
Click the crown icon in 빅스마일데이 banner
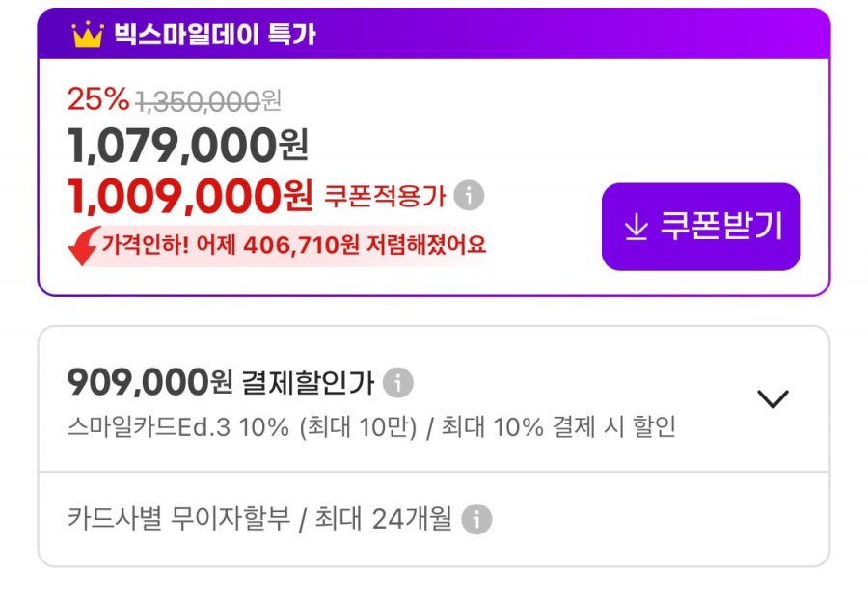[x=88, y=35]
